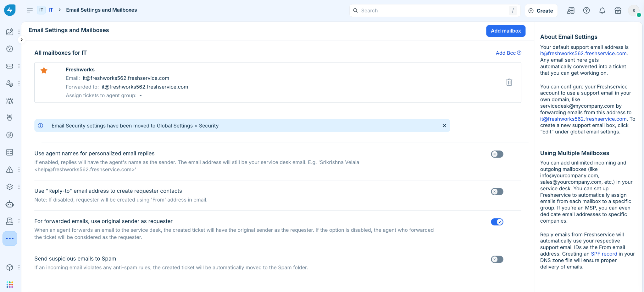Open the Tickets icon in sidebar
The image size is (644, 292).
pyautogui.click(x=10, y=66)
